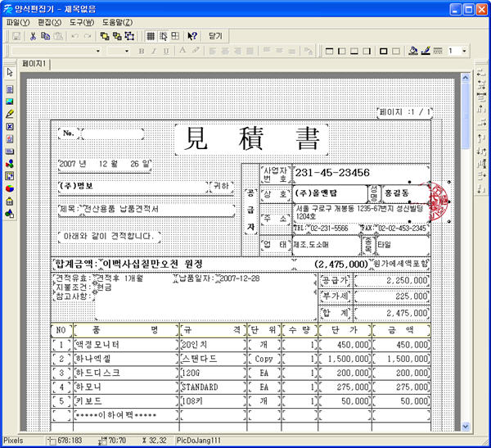Viewport: 491px width, 448px height.
Task: Select the arrow pointer tool
Action: coord(10,72)
